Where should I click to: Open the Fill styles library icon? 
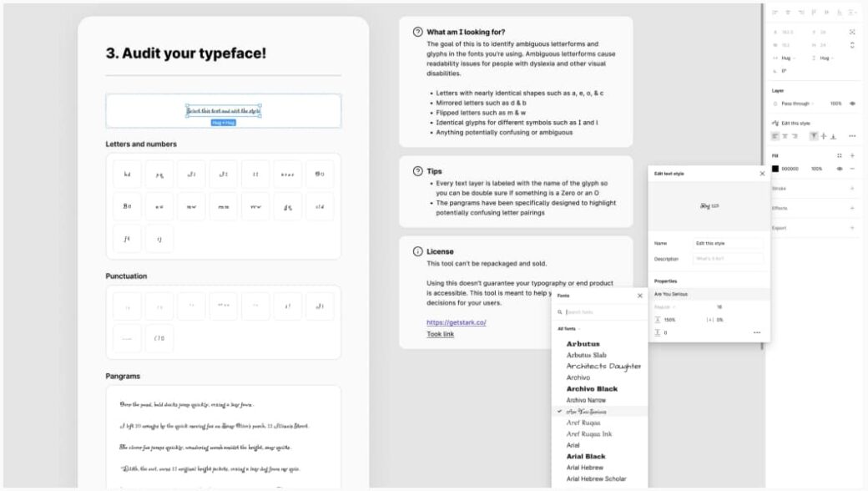pyautogui.click(x=840, y=155)
